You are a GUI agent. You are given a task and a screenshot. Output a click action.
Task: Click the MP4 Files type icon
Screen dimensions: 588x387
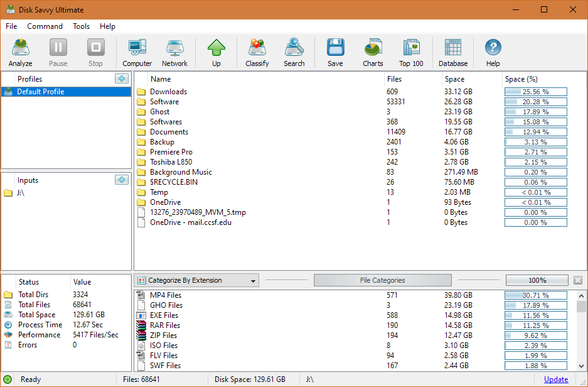coord(141,295)
